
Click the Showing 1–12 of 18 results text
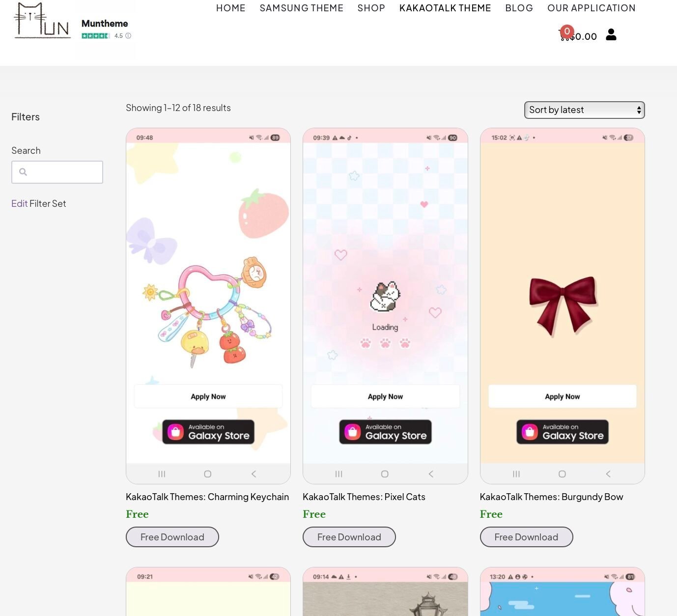click(x=178, y=108)
